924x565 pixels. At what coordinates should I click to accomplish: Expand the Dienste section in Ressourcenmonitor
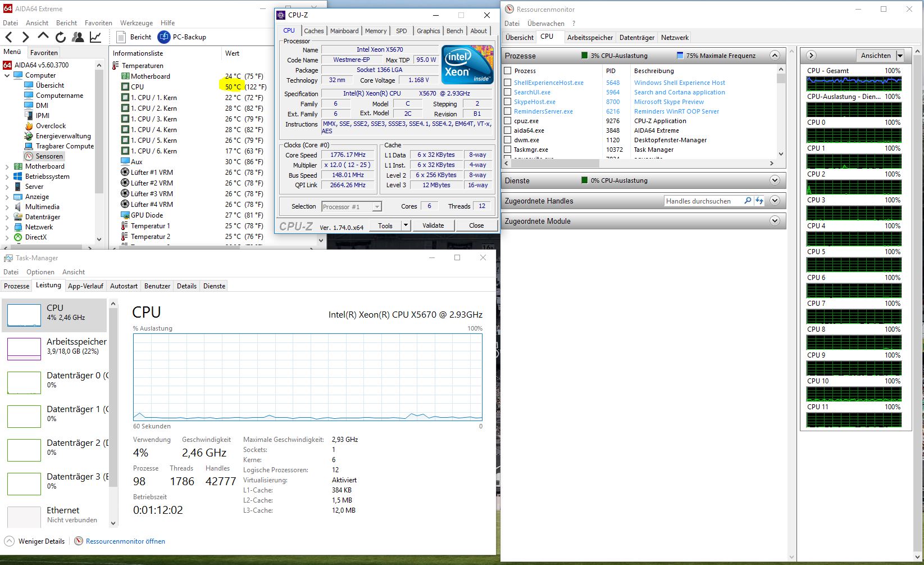pyautogui.click(x=775, y=180)
